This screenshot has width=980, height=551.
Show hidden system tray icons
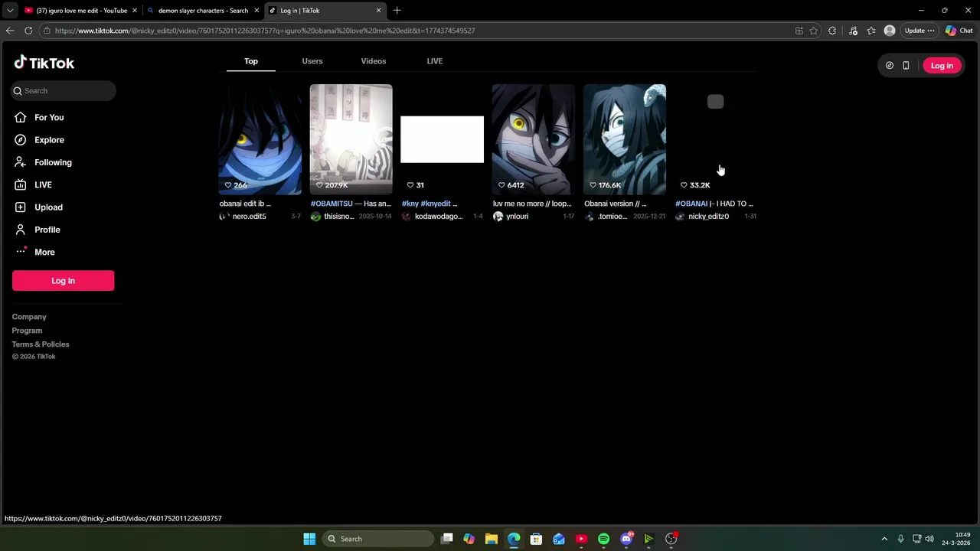pos(884,539)
